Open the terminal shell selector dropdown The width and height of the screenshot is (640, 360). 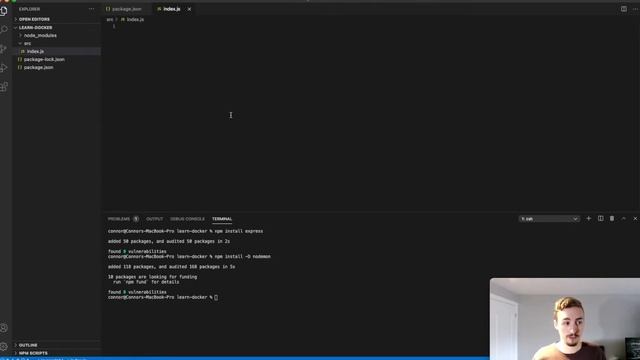(549, 219)
